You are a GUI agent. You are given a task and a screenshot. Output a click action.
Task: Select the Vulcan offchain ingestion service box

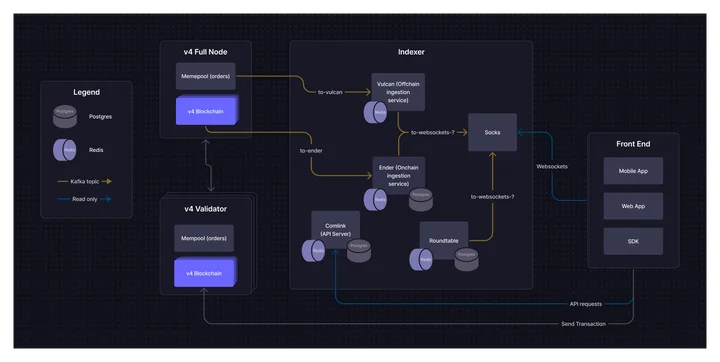pos(398,92)
